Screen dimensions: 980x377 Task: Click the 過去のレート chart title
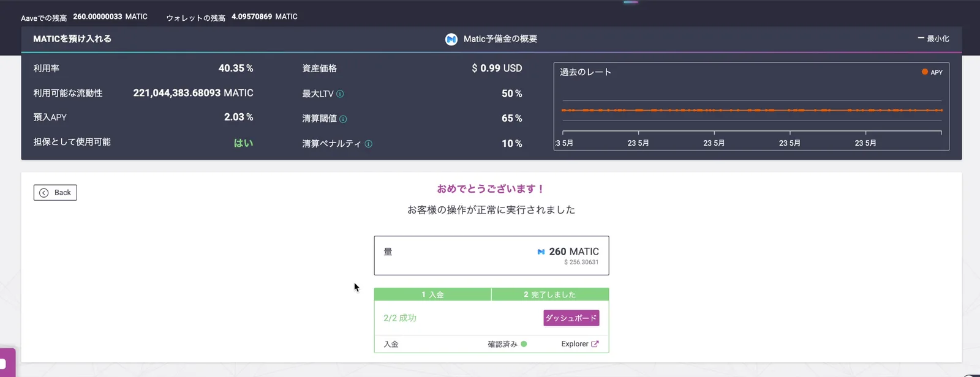586,72
